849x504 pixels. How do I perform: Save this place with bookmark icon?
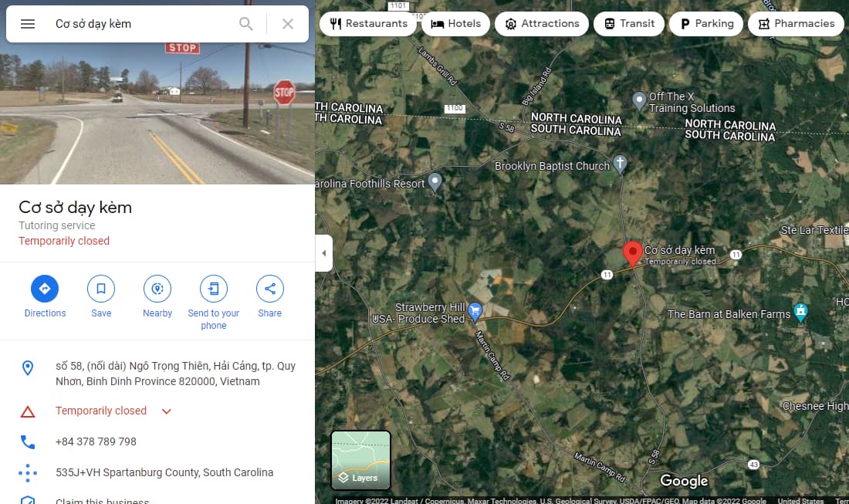point(101,289)
